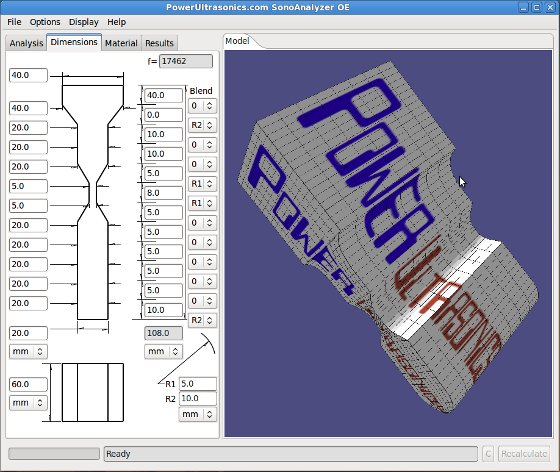This screenshot has width=560, height=472.
Task: Open the mm unit selector below the R2 radius field
Action: click(x=198, y=414)
